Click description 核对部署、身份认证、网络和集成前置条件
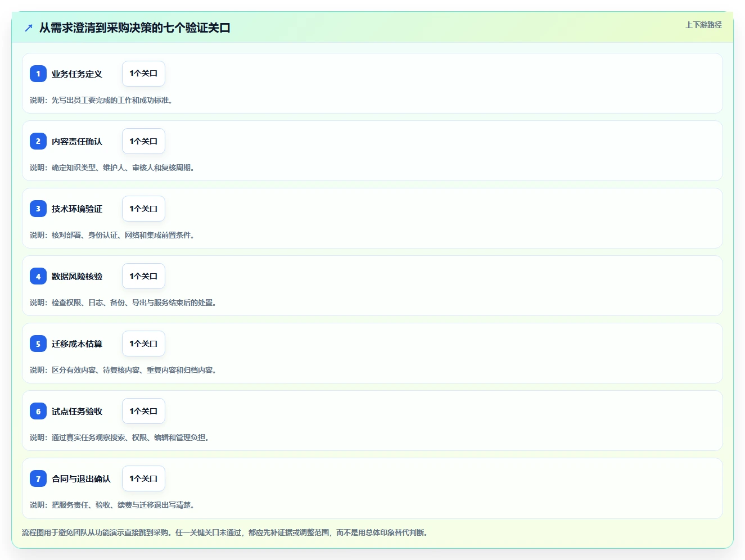Image resolution: width=745 pixels, height=560 pixels. click(x=123, y=235)
